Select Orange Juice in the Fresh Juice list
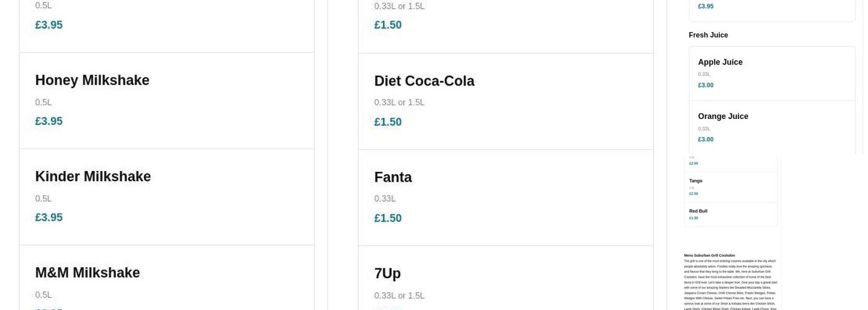Viewport: 868px width, 310px height. (x=723, y=117)
